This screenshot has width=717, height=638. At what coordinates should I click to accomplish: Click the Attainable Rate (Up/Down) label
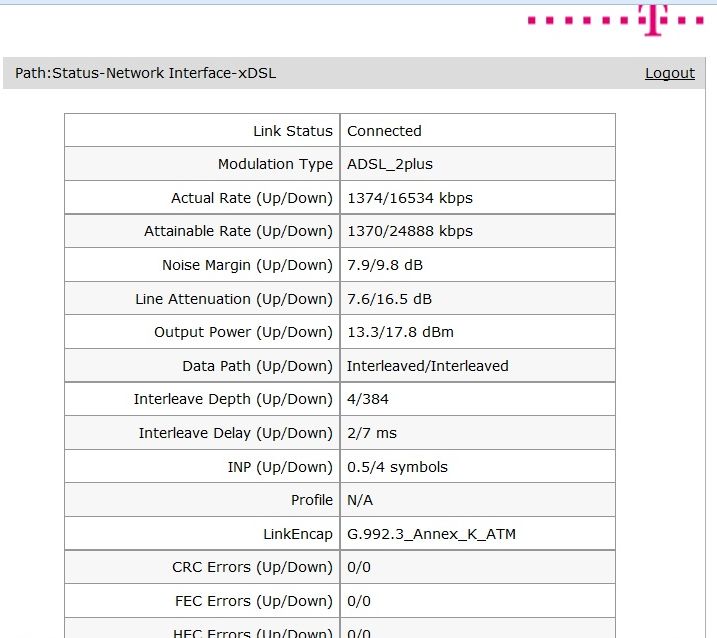pos(238,231)
